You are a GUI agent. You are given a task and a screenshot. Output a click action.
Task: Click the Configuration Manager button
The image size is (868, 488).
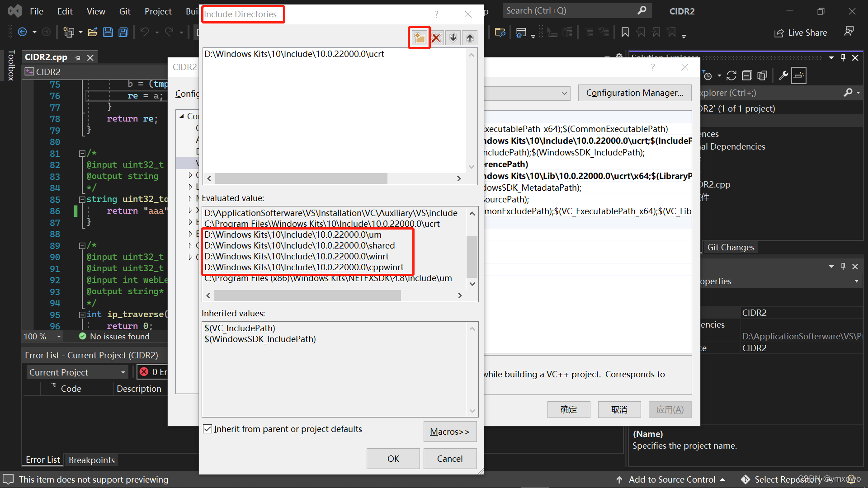click(634, 92)
